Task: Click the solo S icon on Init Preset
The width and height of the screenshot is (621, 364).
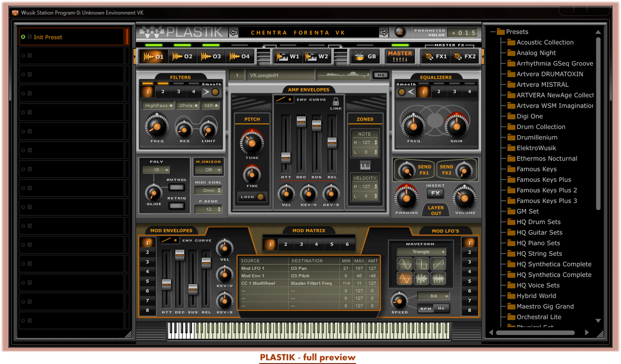Action: pyautogui.click(x=30, y=37)
